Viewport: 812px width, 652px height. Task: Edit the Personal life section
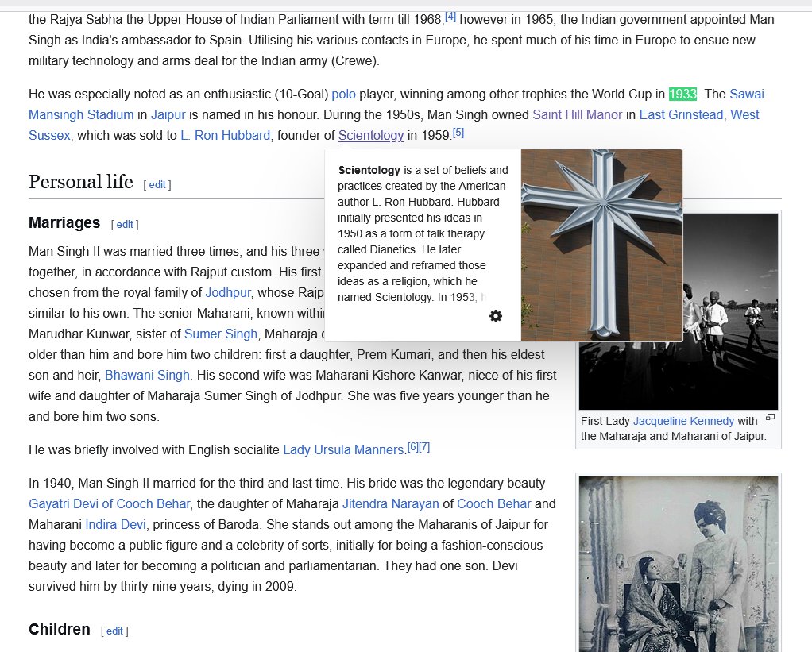(x=157, y=185)
